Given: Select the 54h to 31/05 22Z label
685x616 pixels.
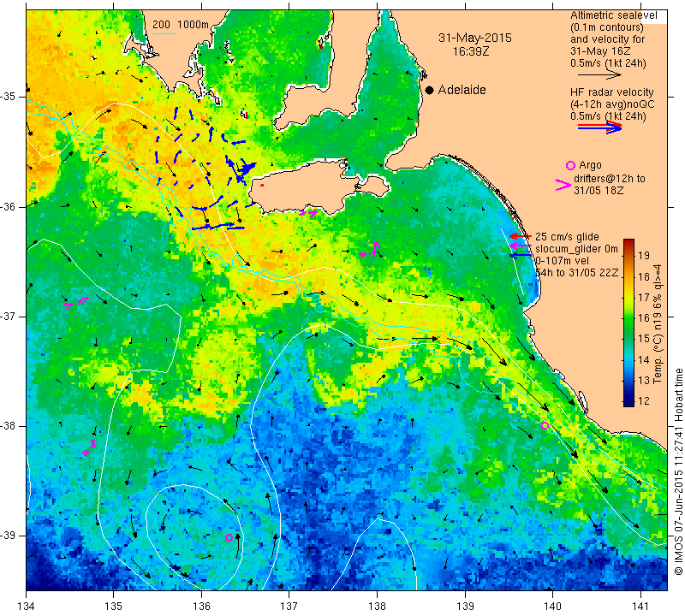Looking at the screenshot, I should coord(576,272).
